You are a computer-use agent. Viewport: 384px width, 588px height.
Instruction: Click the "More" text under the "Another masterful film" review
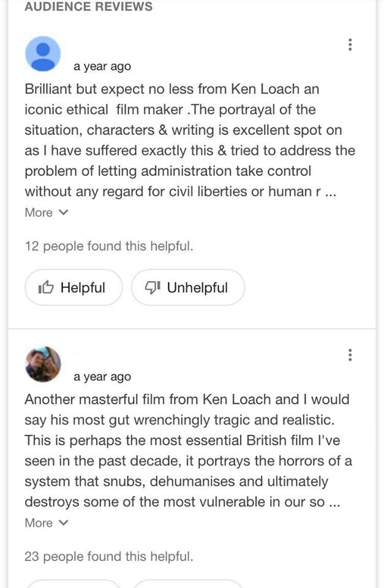39,522
